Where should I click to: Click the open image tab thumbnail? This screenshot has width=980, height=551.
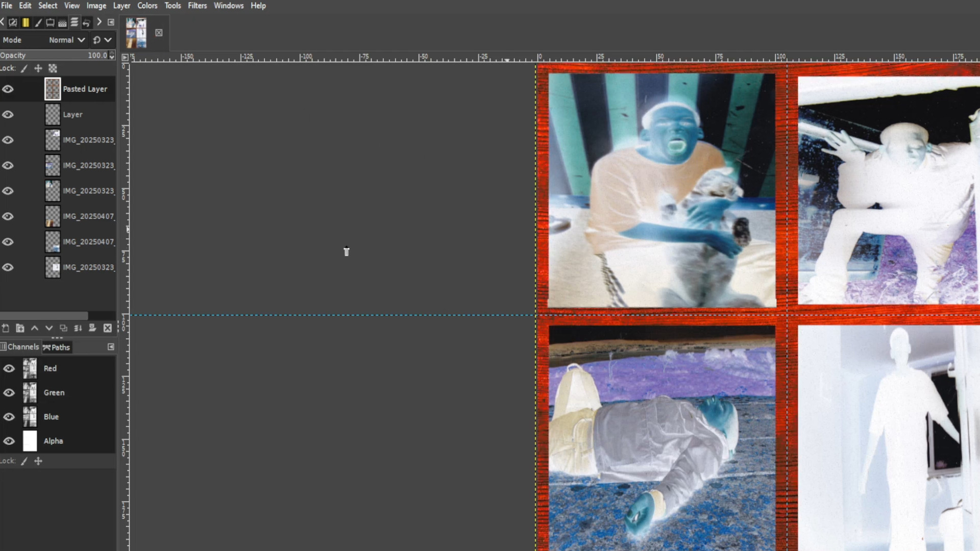click(x=136, y=33)
